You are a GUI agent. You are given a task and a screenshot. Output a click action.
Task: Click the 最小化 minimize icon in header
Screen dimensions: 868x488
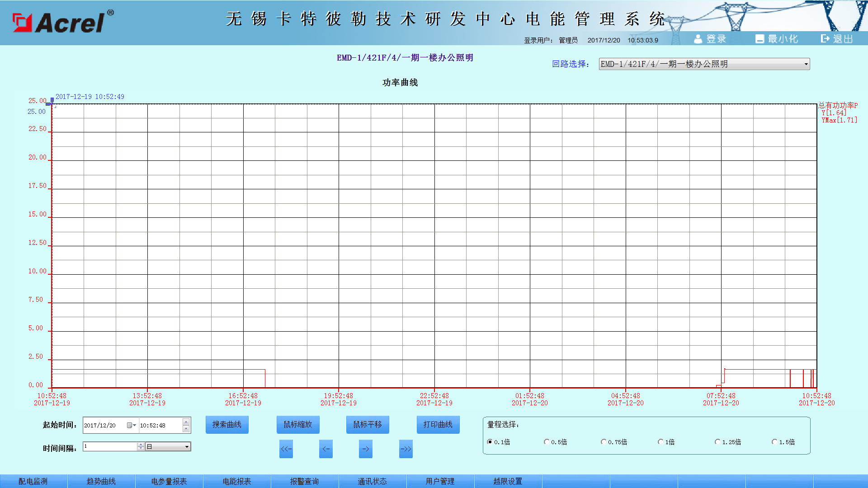click(x=759, y=39)
